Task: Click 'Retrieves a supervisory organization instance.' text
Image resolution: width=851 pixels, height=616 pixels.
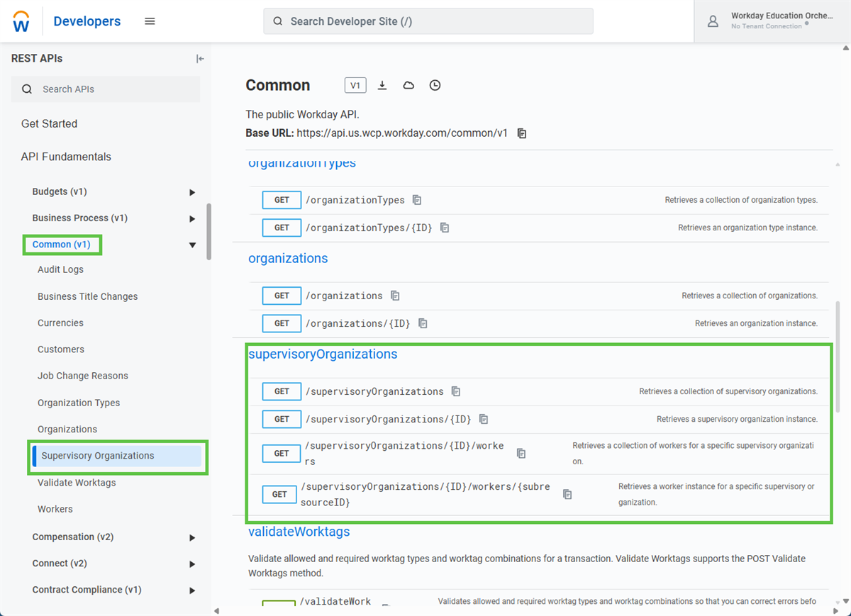Action: [737, 419]
